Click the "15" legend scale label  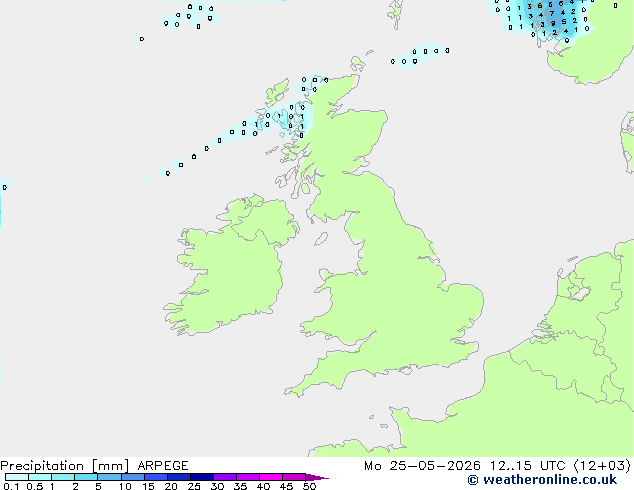148,486
